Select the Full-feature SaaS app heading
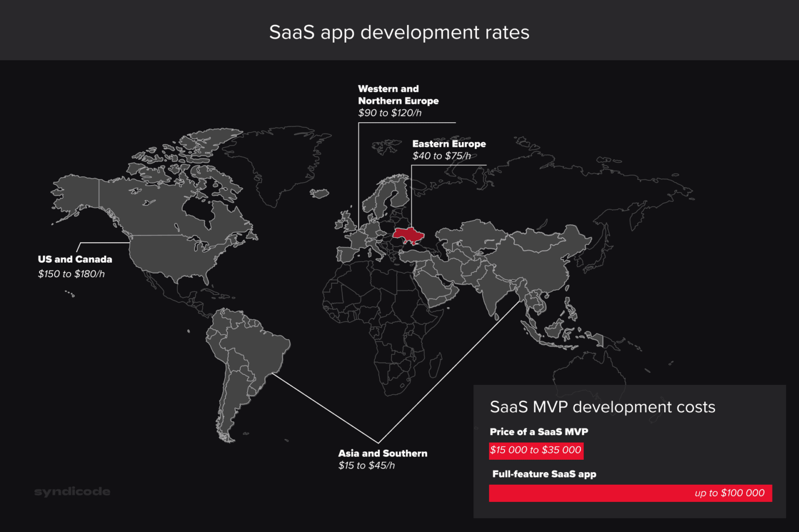 545,474
